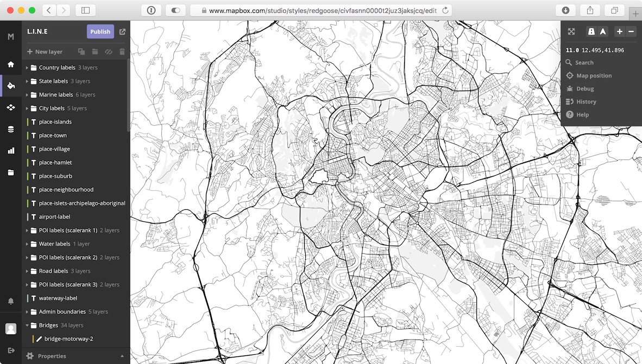Expand the Country labels layer group
The image size is (642, 364).
click(x=27, y=67)
